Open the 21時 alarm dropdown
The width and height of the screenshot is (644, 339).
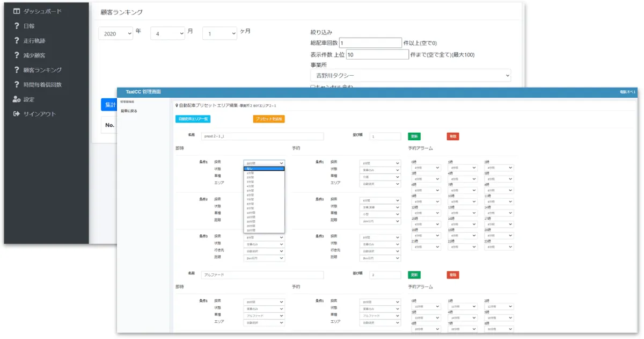coord(426,247)
